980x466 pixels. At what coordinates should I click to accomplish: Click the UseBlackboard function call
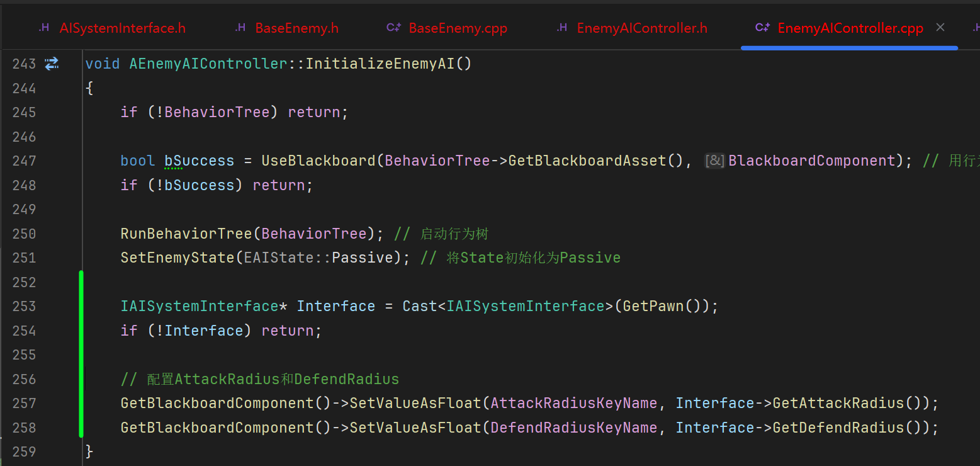[x=318, y=161]
